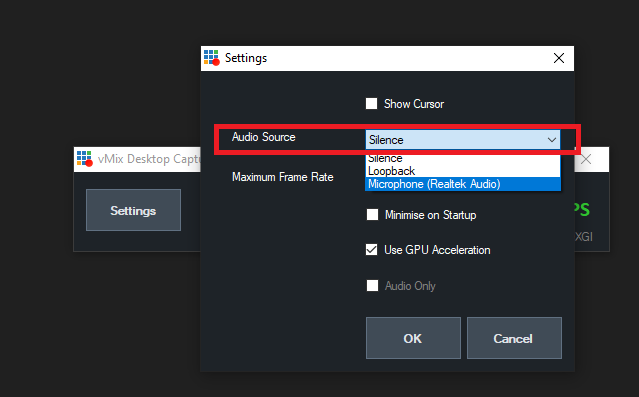This screenshot has height=397, width=639.
Task: Collapse Audio Source list via chevron arrow
Action: click(x=552, y=140)
